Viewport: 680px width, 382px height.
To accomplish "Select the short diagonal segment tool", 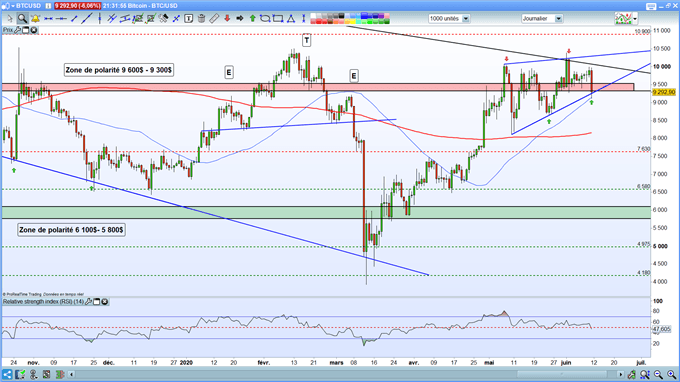I will coord(74,19).
